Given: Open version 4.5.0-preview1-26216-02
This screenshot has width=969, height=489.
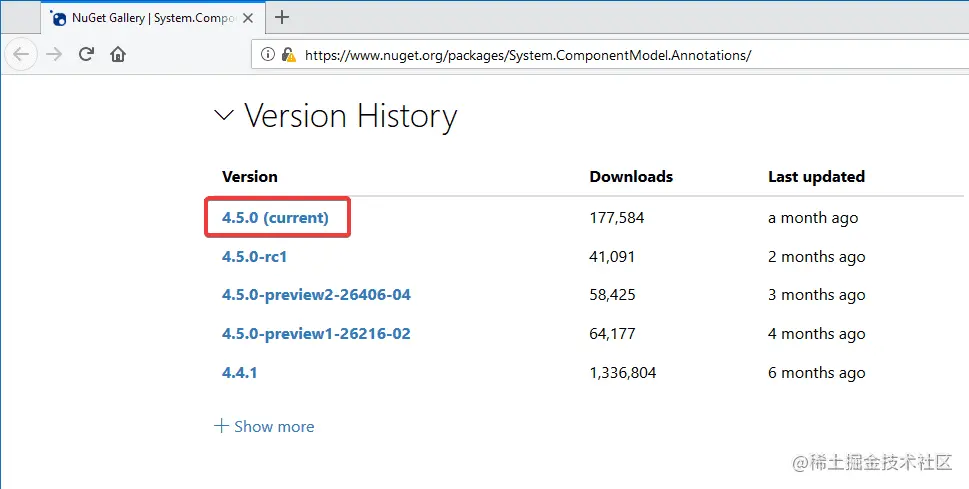Looking at the screenshot, I should (316, 334).
